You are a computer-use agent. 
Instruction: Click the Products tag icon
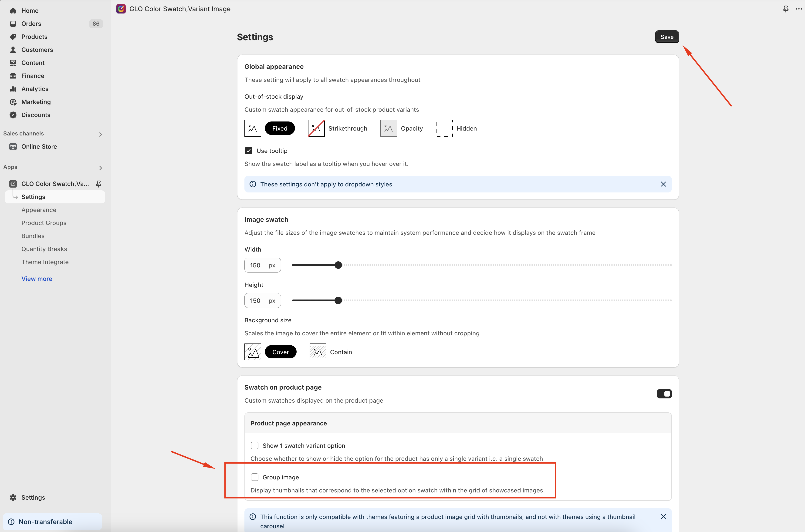[x=13, y=37]
